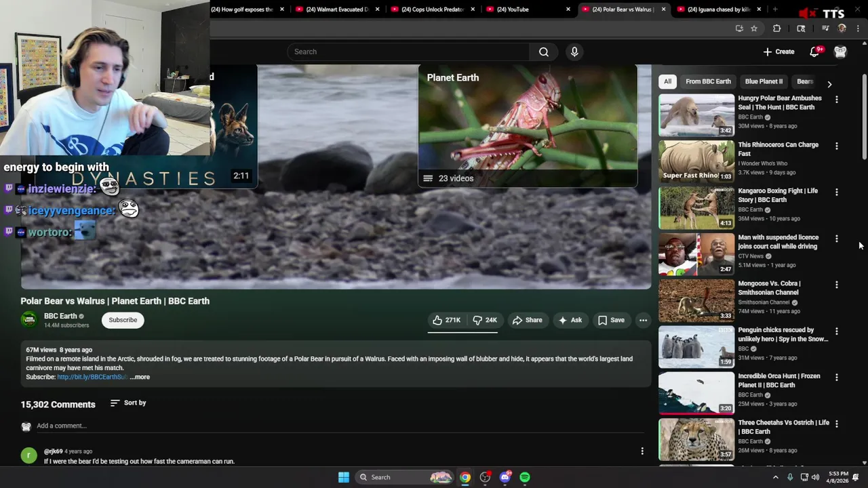
Task: Open the comments Sort by menu
Action: pyautogui.click(x=128, y=403)
